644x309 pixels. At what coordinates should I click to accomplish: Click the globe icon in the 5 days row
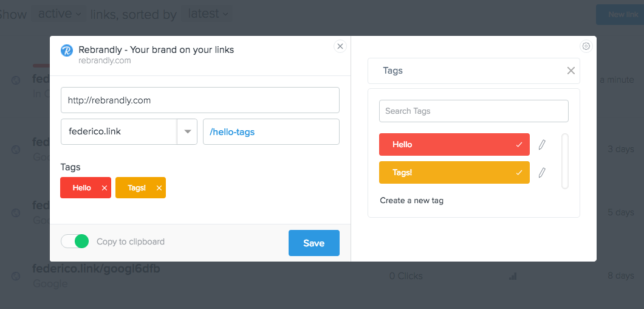coord(16,213)
